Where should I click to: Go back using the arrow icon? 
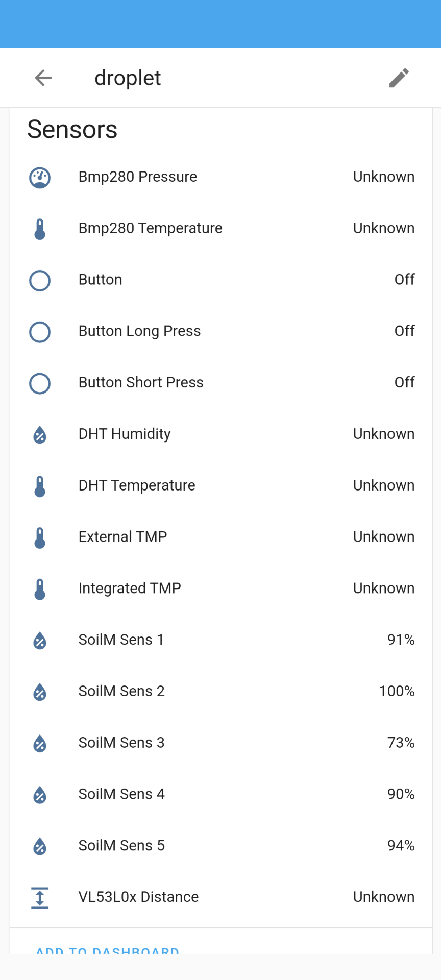pyautogui.click(x=43, y=78)
